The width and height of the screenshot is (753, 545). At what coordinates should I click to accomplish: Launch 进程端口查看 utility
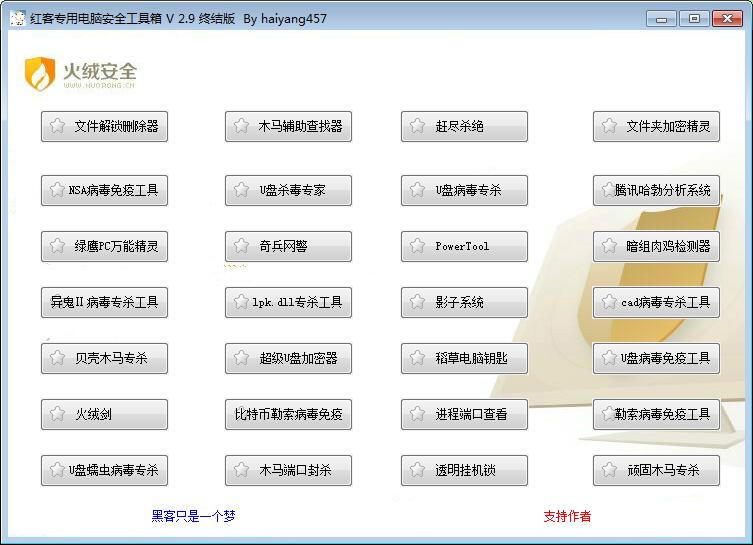coord(464,414)
